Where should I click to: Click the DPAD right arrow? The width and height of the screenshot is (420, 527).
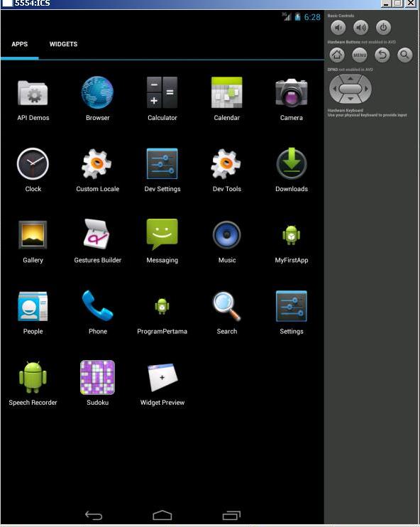[x=366, y=89]
